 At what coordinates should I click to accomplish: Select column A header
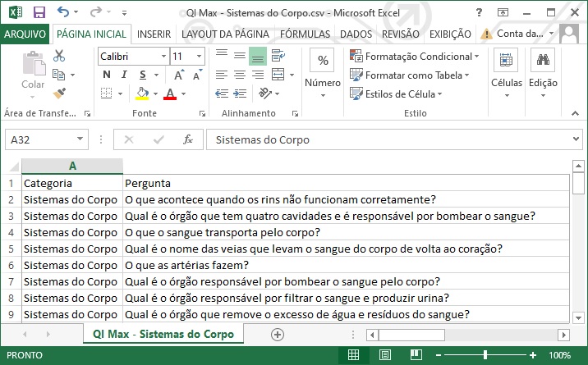[x=72, y=166]
